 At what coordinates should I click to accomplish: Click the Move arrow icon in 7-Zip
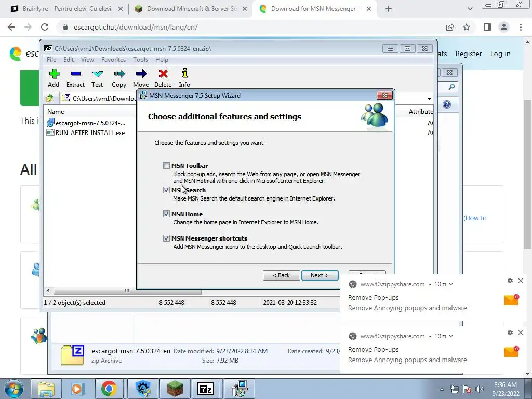click(x=141, y=78)
